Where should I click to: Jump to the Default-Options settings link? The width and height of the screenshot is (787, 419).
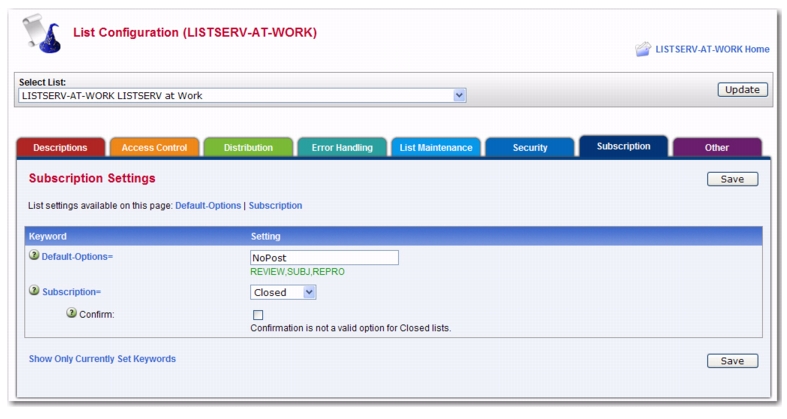point(208,205)
